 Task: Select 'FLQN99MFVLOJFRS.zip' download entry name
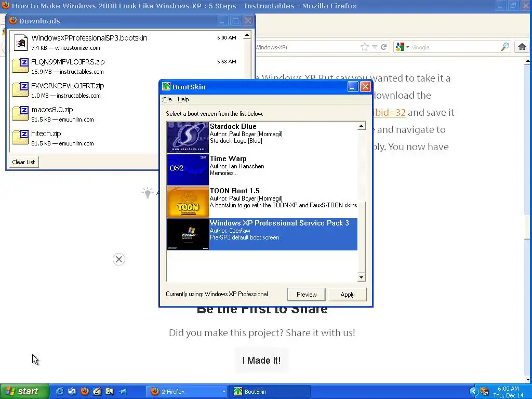68,62
